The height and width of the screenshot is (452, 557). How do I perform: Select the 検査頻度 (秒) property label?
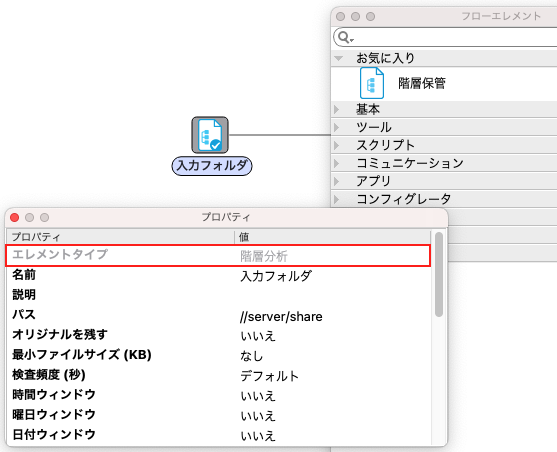click(x=49, y=375)
